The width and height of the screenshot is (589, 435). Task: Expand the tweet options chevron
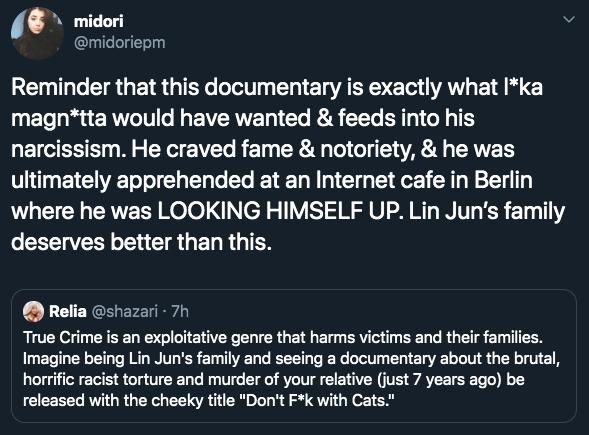click(x=569, y=19)
